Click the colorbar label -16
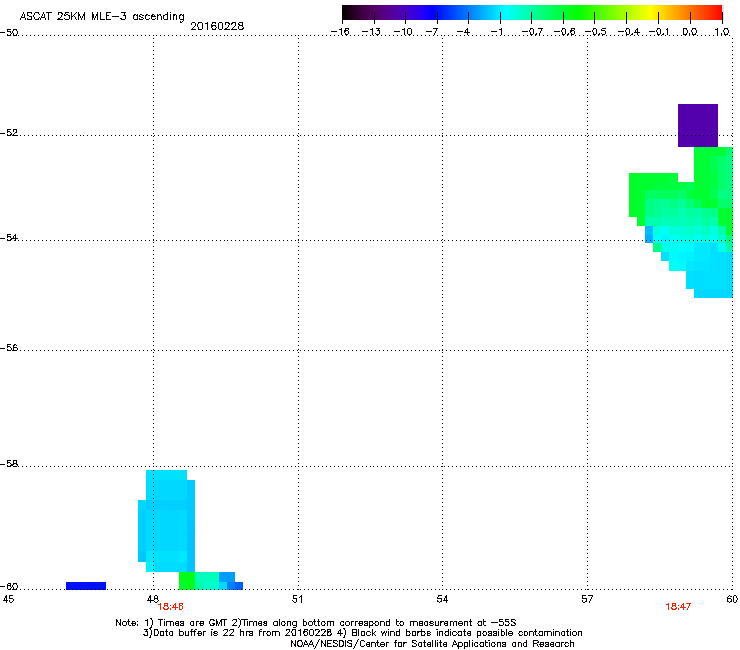740x650 pixels. pyautogui.click(x=340, y=32)
